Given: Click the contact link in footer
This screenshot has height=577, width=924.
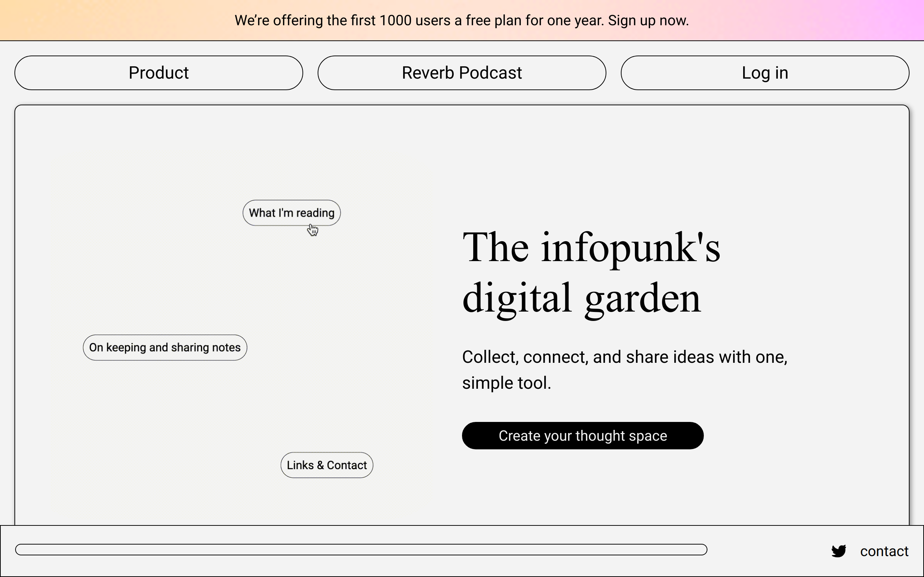Looking at the screenshot, I should click(884, 551).
